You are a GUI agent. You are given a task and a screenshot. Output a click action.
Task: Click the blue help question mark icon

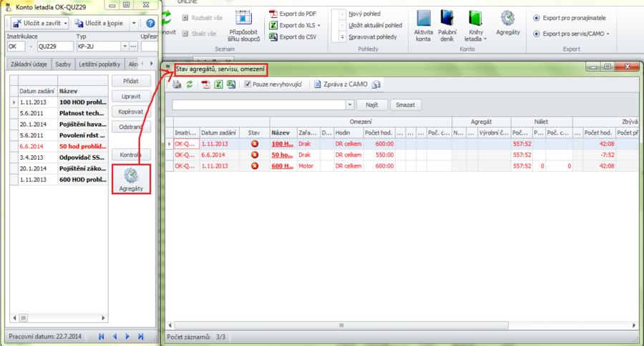coord(150,24)
